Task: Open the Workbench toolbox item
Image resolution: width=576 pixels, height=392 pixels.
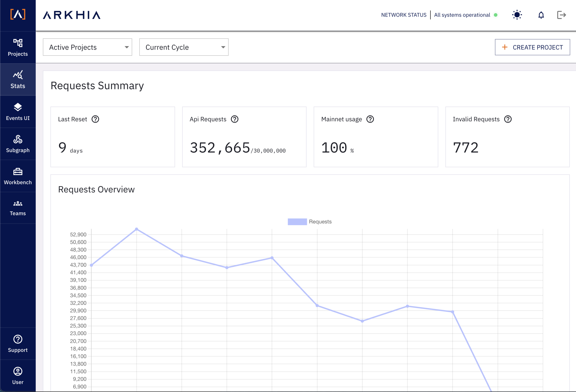Action: pyautogui.click(x=18, y=176)
